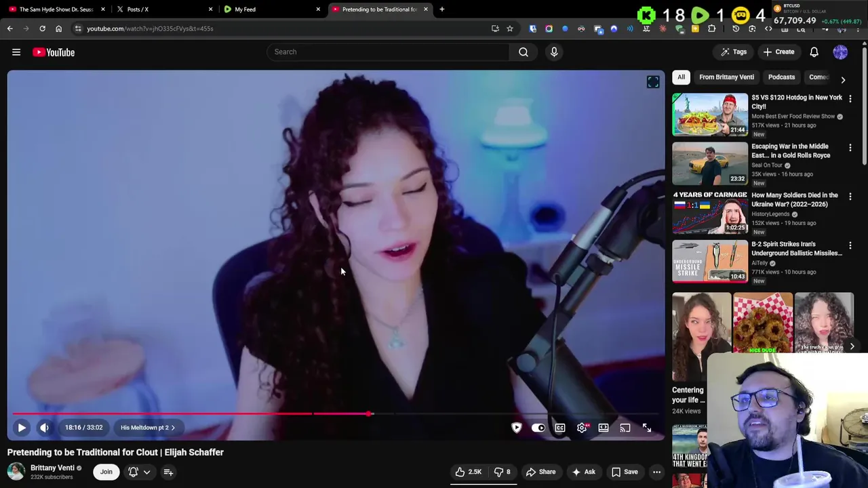Open the browser extensions puzzle icon

click(712, 28)
